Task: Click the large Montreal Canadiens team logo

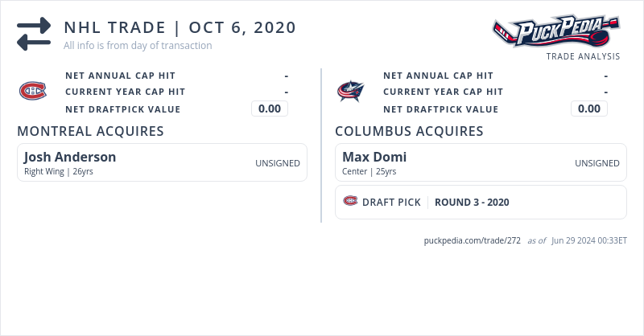Action: pos(33,91)
